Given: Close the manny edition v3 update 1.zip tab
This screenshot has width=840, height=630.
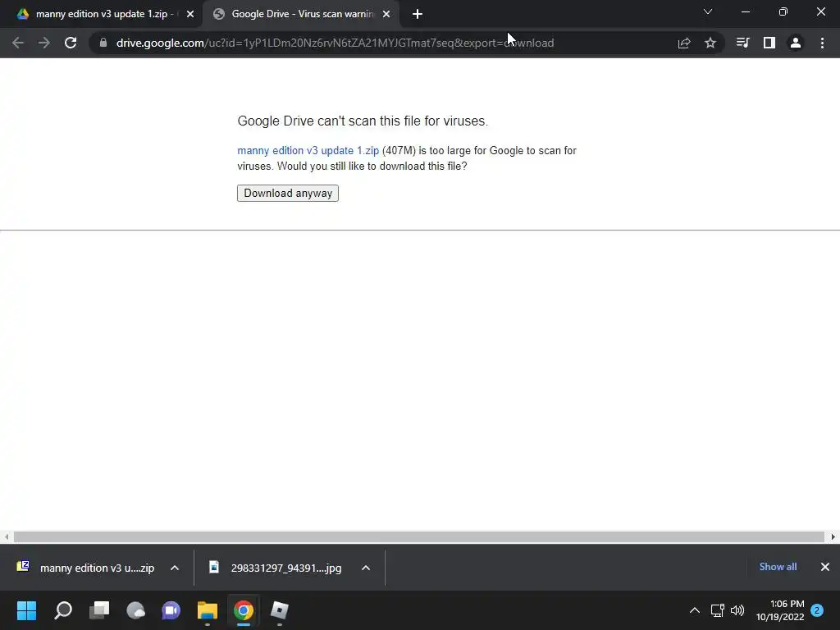Looking at the screenshot, I should tap(190, 14).
